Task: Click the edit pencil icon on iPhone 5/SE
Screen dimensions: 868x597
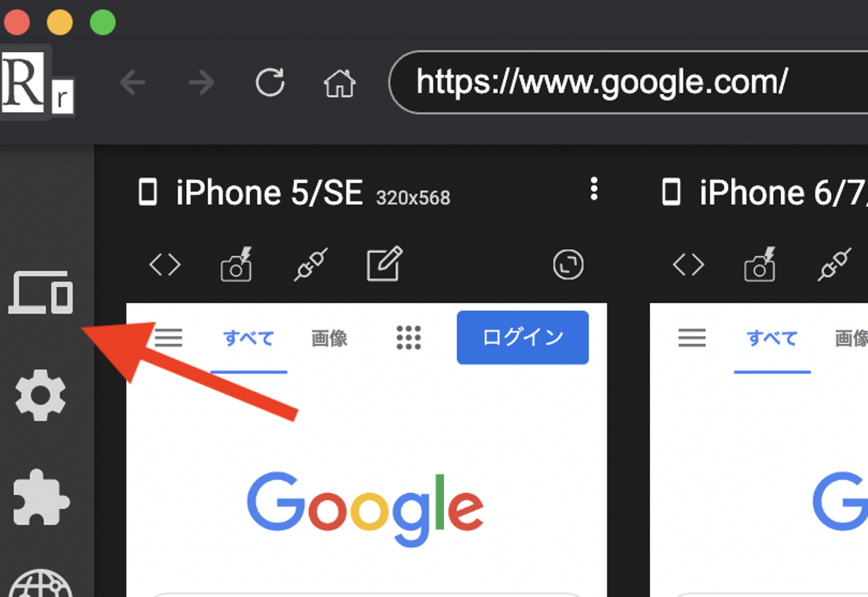Action: (385, 263)
